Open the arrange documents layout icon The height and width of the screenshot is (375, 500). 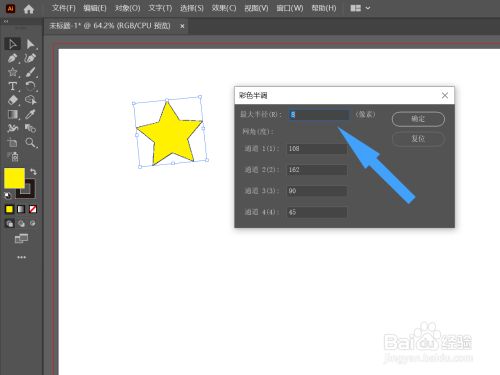pos(355,8)
